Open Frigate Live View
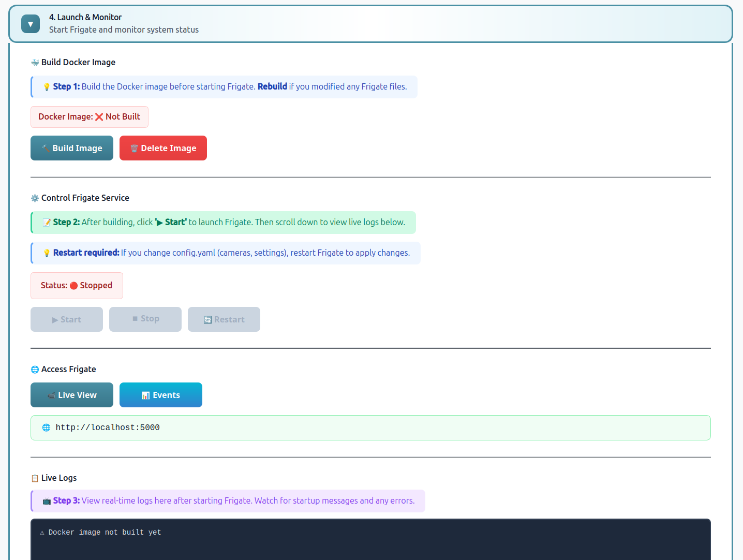Viewport: 743px width, 560px height. point(72,395)
